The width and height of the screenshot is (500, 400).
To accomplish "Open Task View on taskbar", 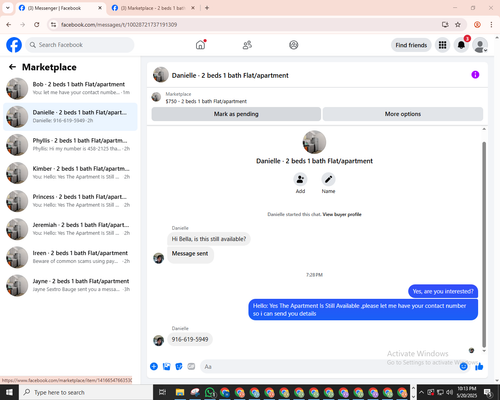I will 162,392.
